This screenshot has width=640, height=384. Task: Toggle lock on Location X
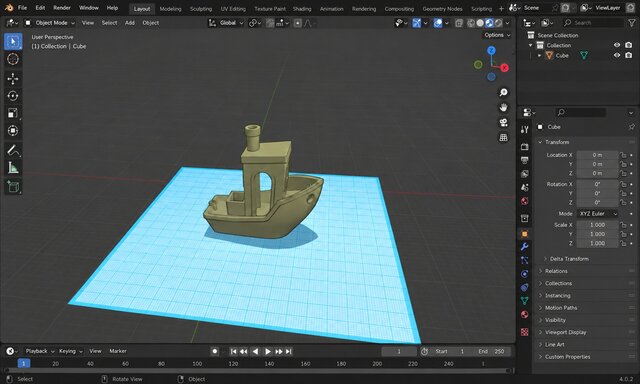(623, 155)
